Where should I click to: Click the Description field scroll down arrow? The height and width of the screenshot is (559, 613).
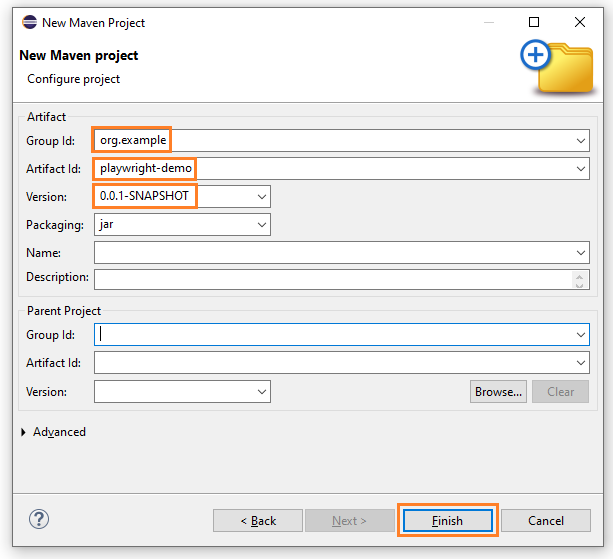point(579,284)
